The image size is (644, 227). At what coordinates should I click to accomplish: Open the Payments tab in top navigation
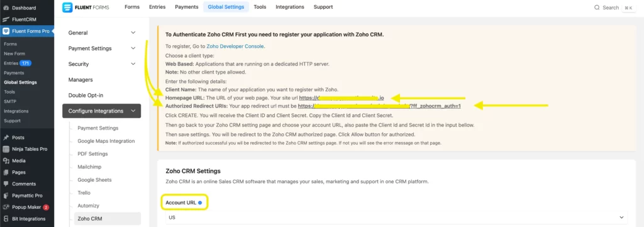pos(186,7)
